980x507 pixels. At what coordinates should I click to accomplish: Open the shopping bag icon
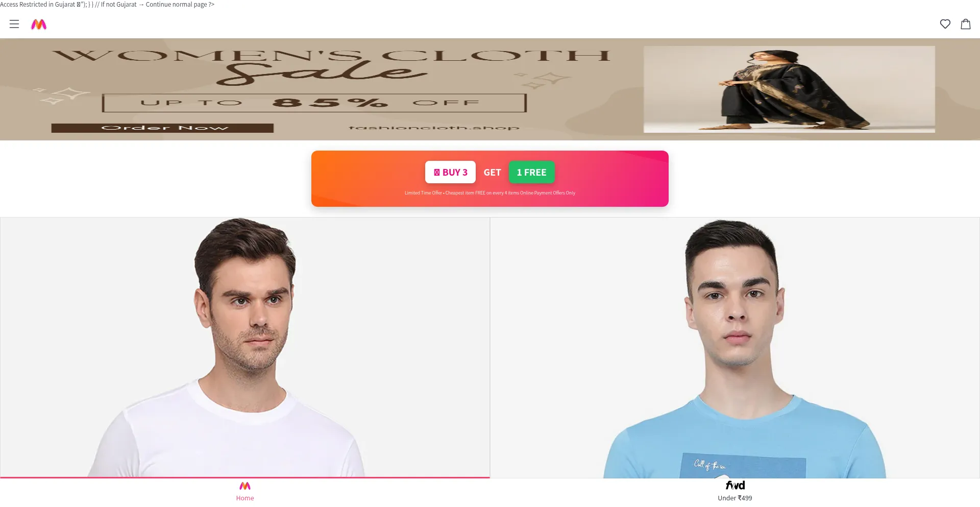(966, 24)
